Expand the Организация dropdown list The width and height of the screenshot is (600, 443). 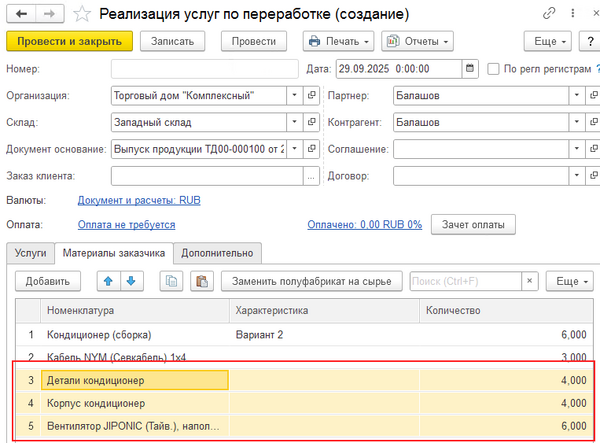tap(295, 96)
